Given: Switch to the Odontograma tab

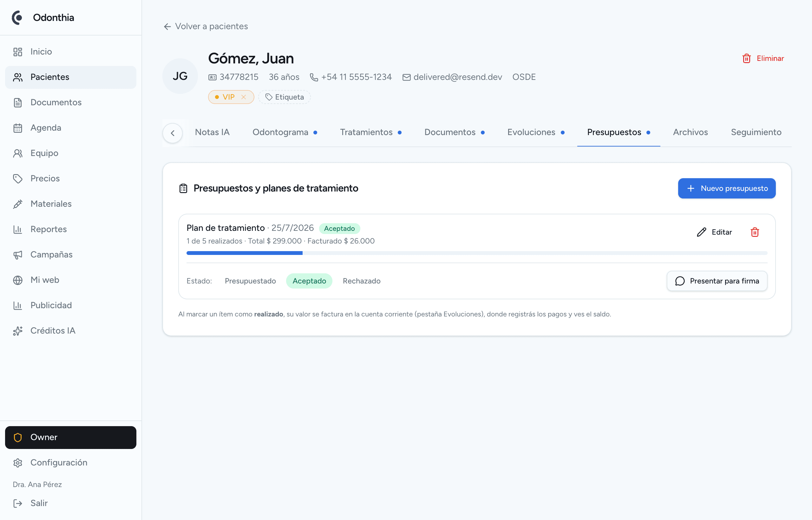Looking at the screenshot, I should click(x=285, y=132).
